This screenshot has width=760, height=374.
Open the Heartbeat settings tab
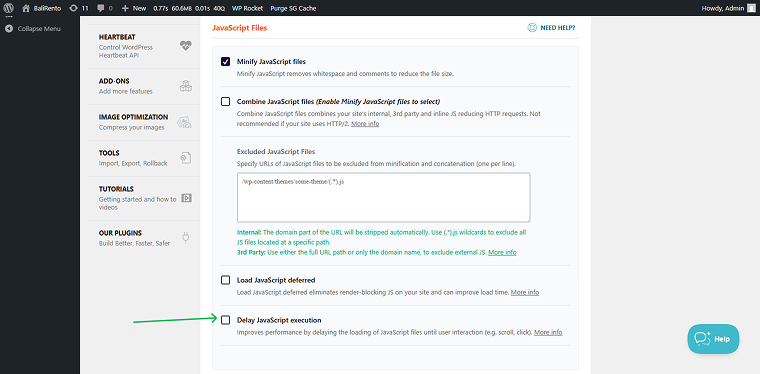144,46
